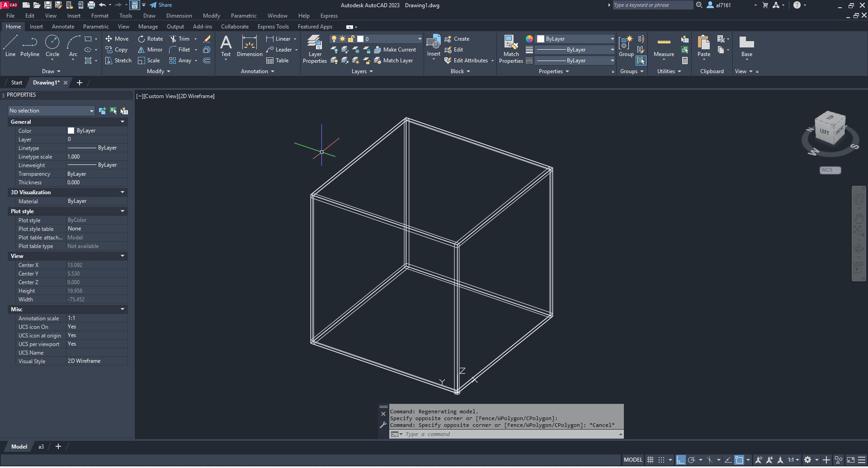The height and width of the screenshot is (468, 868).
Task: Open the No selection dropdown
Action: coord(52,111)
